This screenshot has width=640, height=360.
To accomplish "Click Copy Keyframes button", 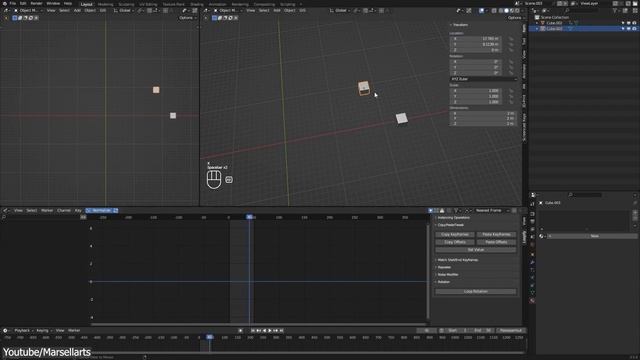I will [x=455, y=234].
